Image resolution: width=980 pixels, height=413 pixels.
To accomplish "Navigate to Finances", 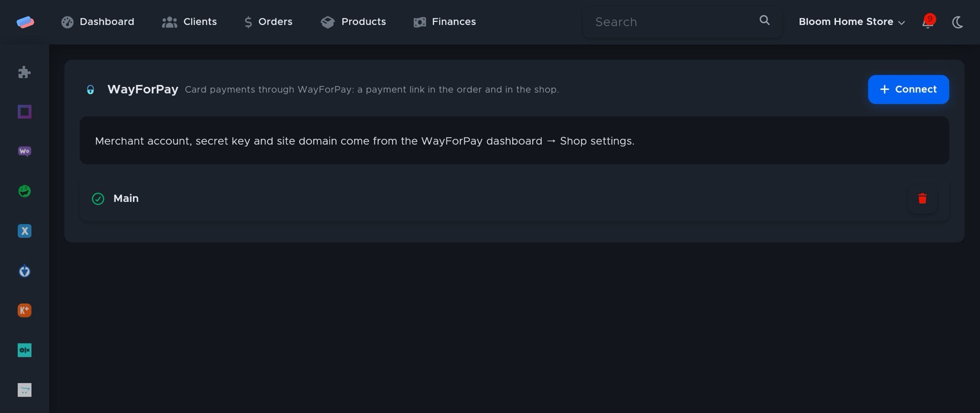I will pos(445,22).
